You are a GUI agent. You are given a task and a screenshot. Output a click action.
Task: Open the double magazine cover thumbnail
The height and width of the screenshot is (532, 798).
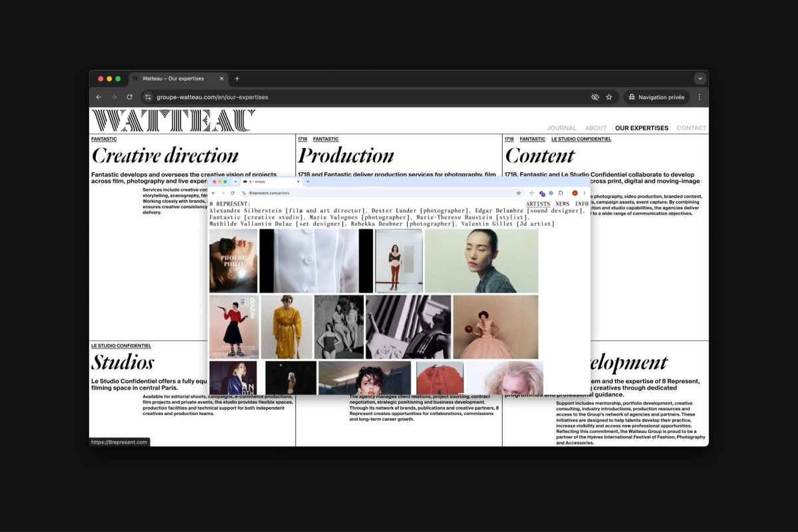(234, 327)
